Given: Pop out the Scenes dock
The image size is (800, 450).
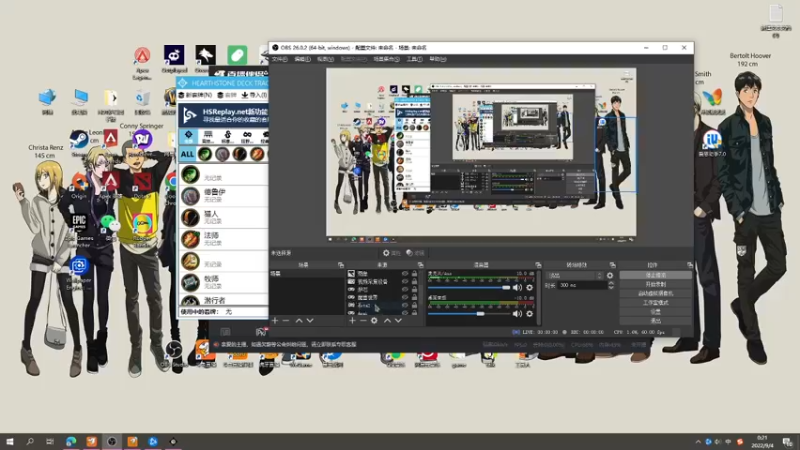Looking at the screenshot, I should pos(341,265).
